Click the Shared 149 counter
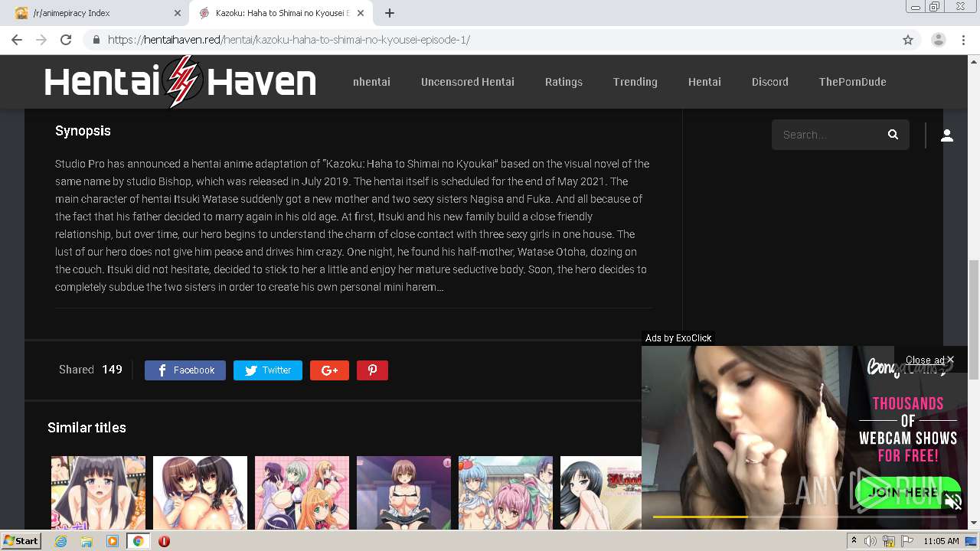Image resolution: width=980 pixels, height=551 pixels. [90, 370]
